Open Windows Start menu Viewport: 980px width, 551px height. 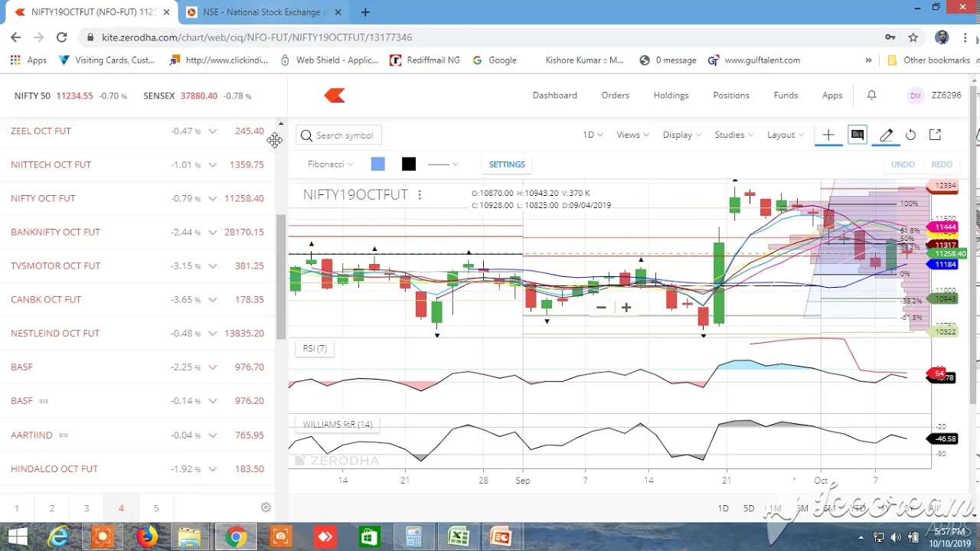tap(17, 536)
